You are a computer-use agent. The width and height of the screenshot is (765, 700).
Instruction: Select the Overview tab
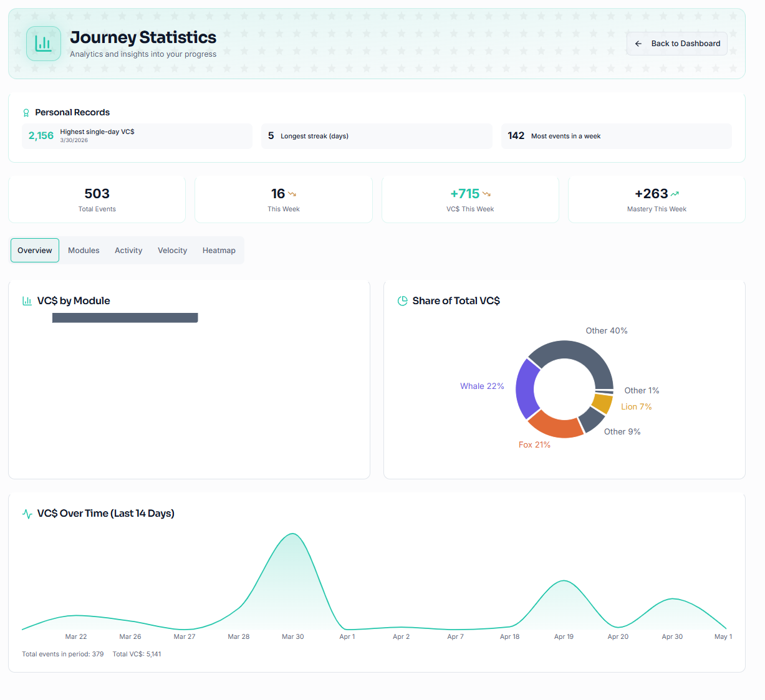(x=35, y=251)
